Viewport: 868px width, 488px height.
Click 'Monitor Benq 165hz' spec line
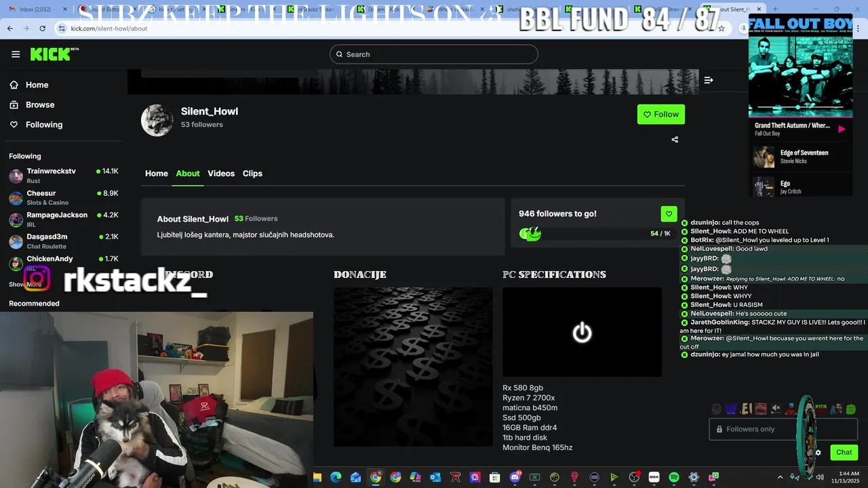[x=538, y=447]
